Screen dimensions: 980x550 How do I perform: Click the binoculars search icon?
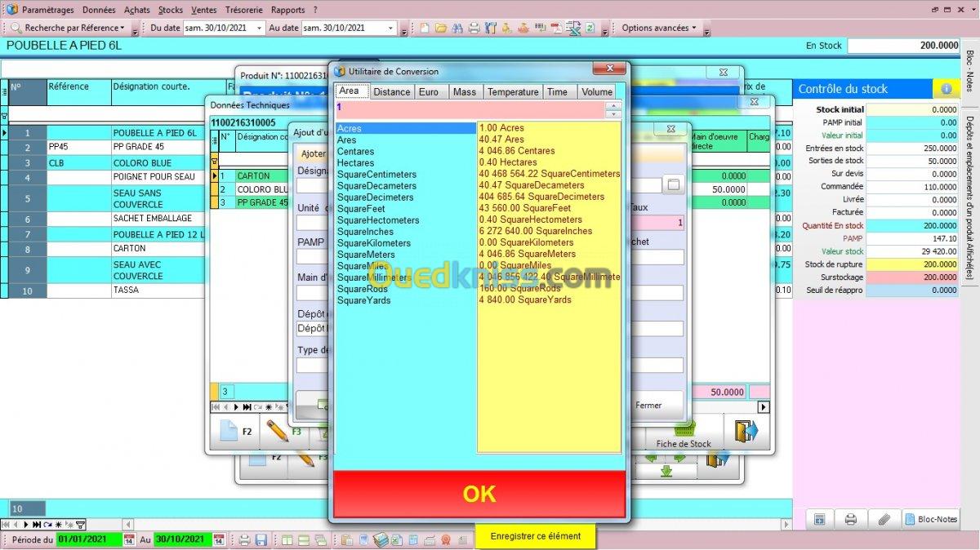tap(457, 28)
